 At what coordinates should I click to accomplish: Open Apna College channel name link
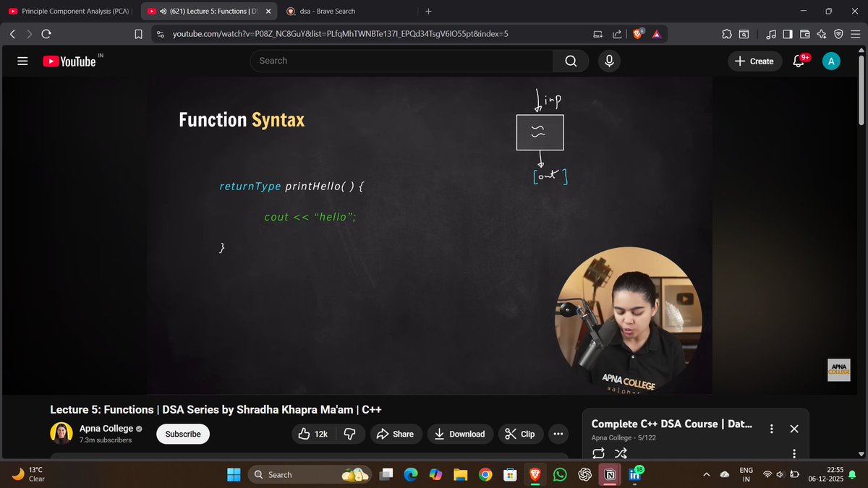coord(106,428)
